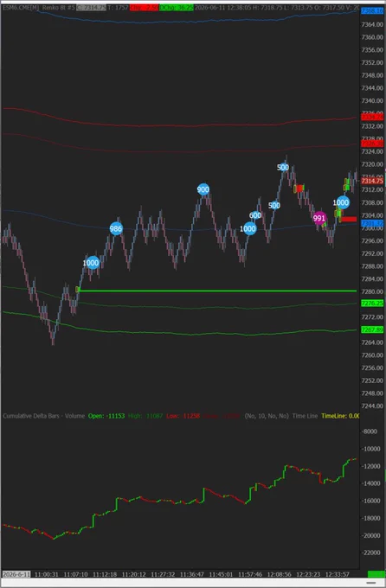
Task: Click the blue 7368.10 price label
Action: pyautogui.click(x=372, y=11)
